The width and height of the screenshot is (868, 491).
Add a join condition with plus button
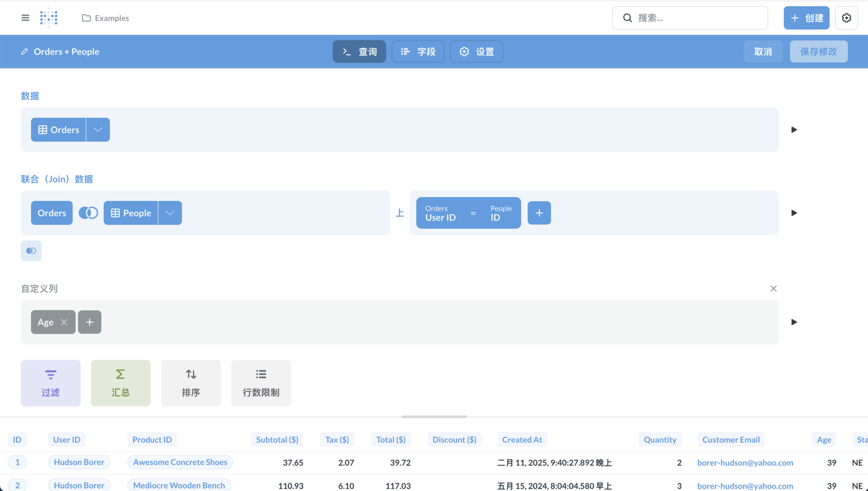click(539, 213)
